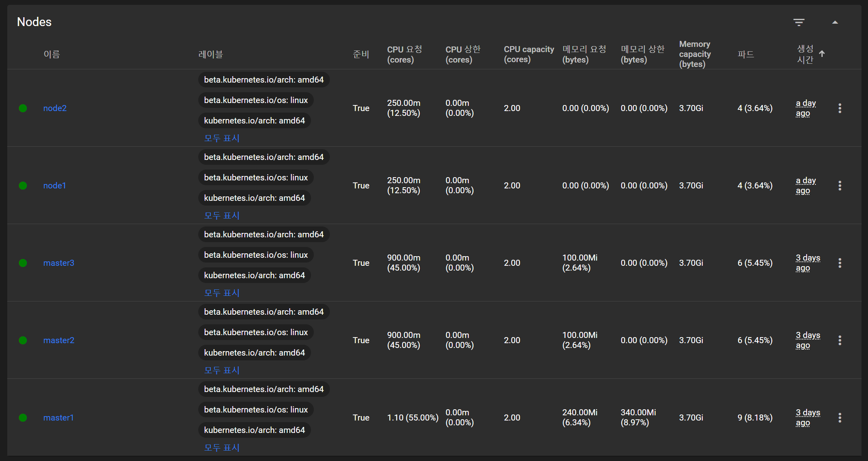Sort by the 이름 column header

(x=52, y=54)
